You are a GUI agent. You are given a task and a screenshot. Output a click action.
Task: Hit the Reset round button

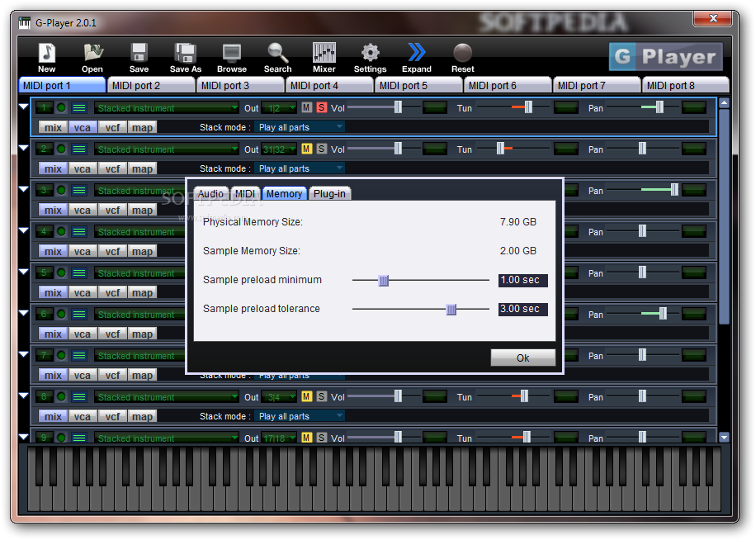tap(463, 57)
